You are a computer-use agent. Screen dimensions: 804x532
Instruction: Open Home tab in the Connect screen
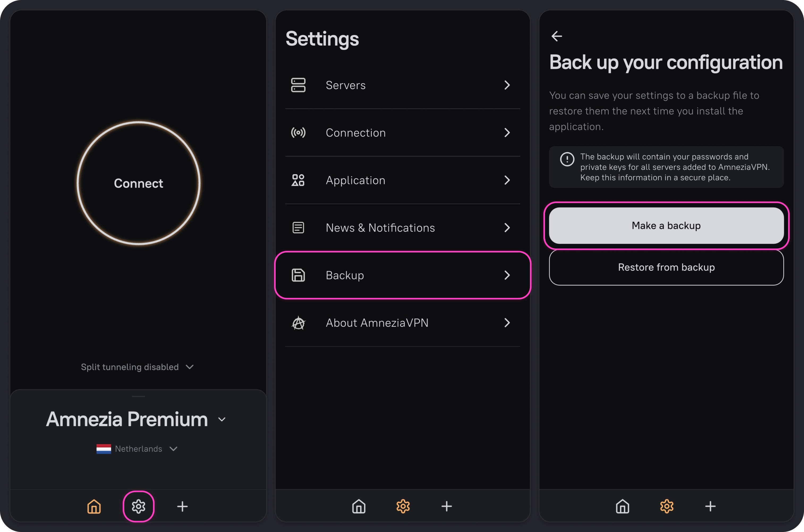pos(94,507)
